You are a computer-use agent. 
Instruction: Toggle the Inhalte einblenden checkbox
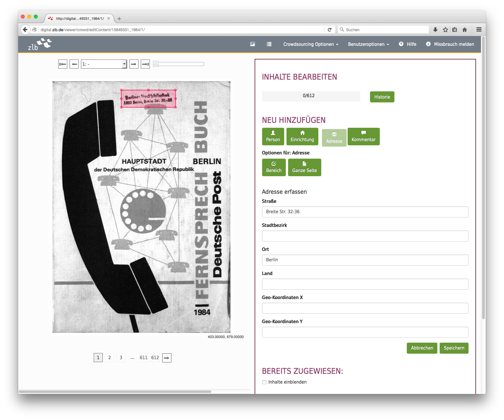click(x=264, y=382)
